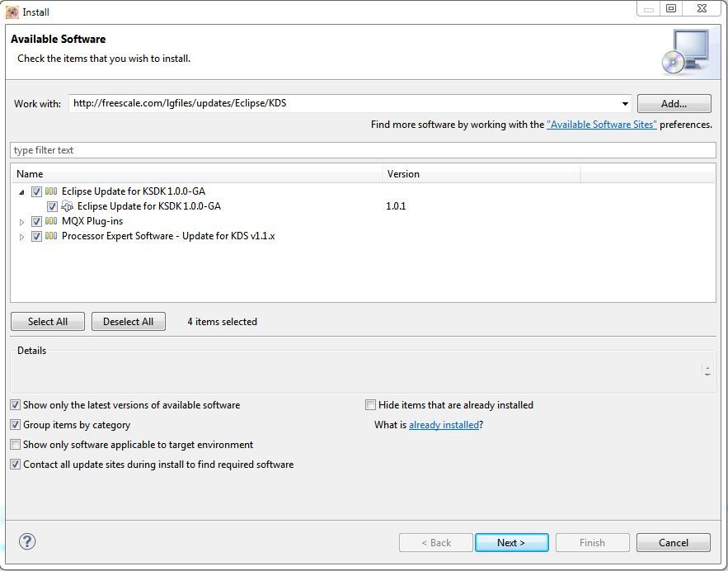Uncheck Processor Expert Software checkbox

pyautogui.click(x=36, y=236)
